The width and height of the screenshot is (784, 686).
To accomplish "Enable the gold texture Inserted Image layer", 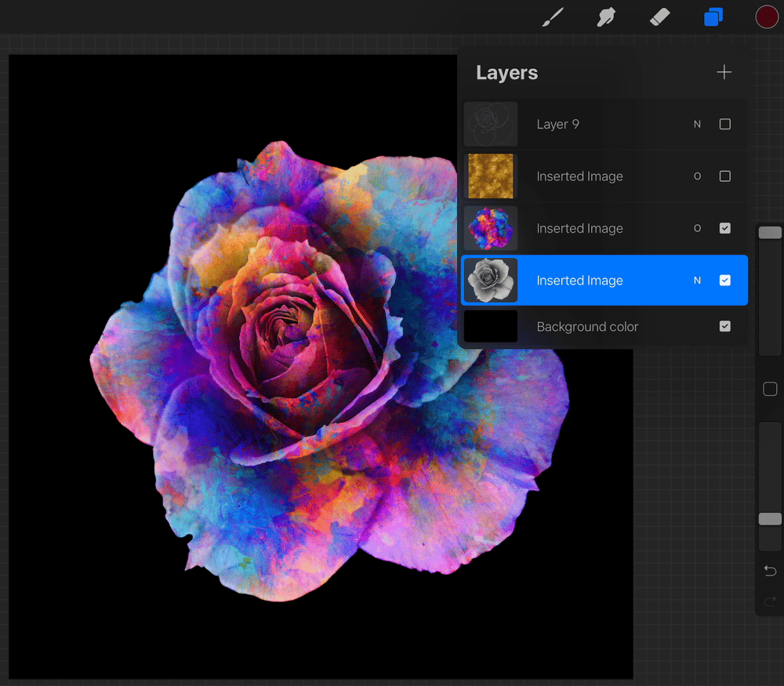I will pyautogui.click(x=724, y=176).
